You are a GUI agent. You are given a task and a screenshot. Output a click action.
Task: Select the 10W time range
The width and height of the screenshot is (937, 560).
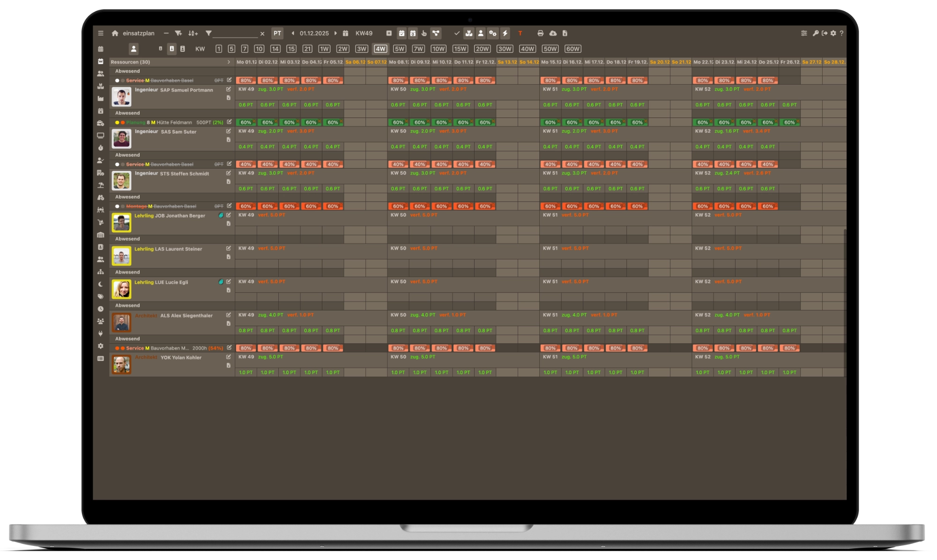coord(439,49)
